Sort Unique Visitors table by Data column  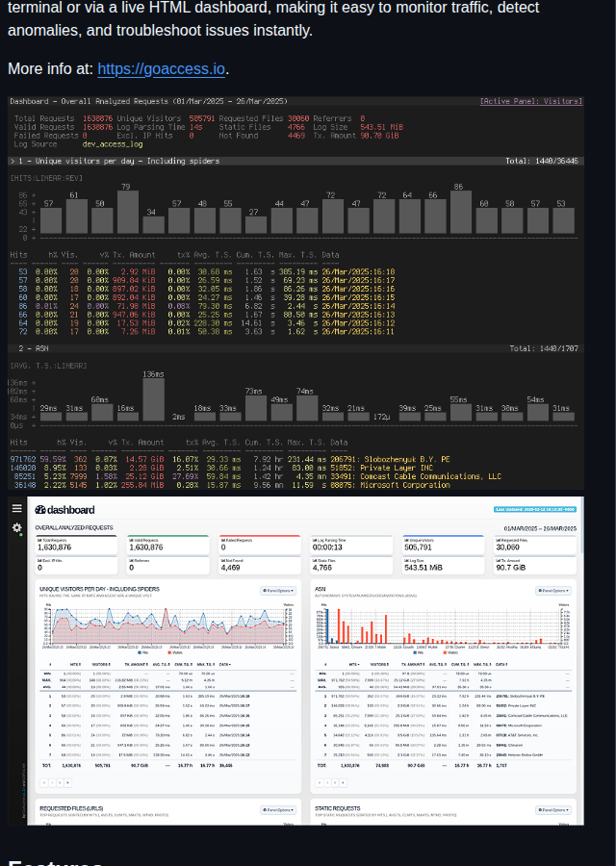[x=225, y=664]
